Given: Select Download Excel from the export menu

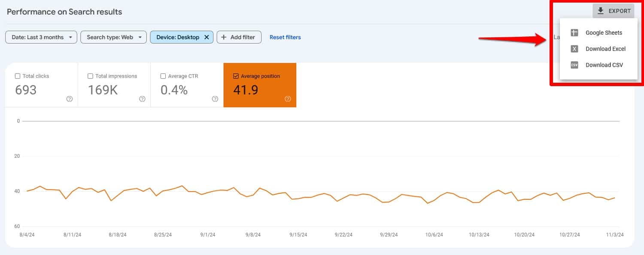Looking at the screenshot, I should pos(605,48).
